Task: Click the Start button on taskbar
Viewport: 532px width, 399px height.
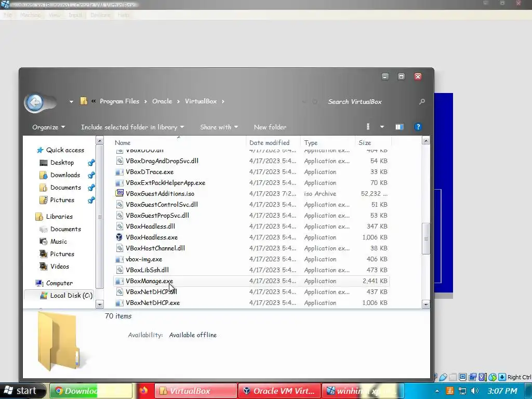Action: tap(22, 391)
